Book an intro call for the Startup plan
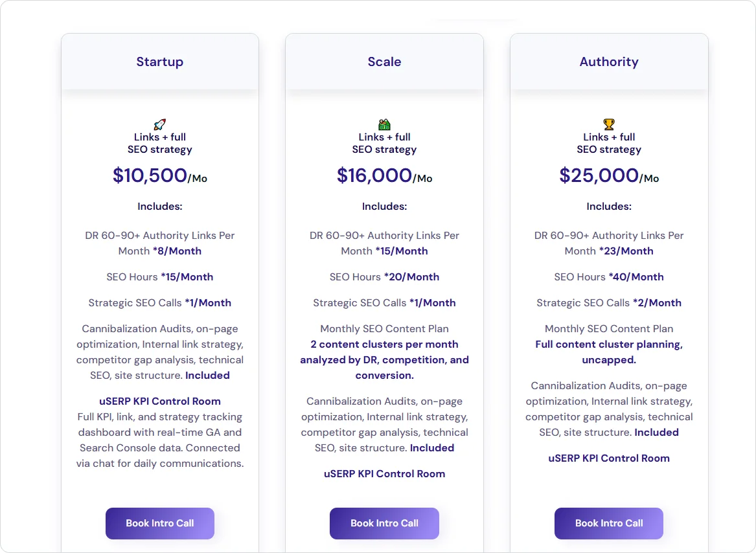 point(160,523)
